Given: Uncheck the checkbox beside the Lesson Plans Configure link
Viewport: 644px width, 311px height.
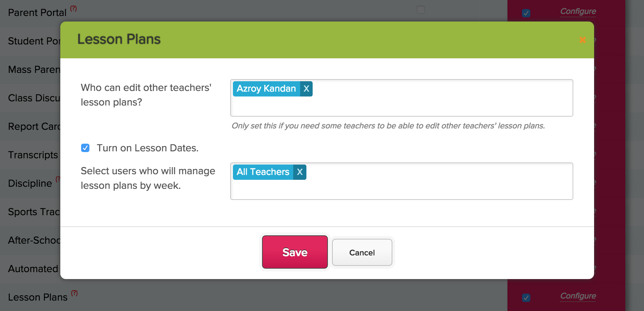Looking at the screenshot, I should click(526, 298).
